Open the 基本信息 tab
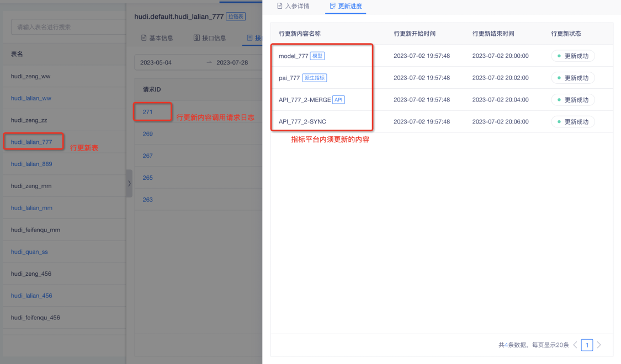This screenshot has height=364, width=621. point(157,38)
